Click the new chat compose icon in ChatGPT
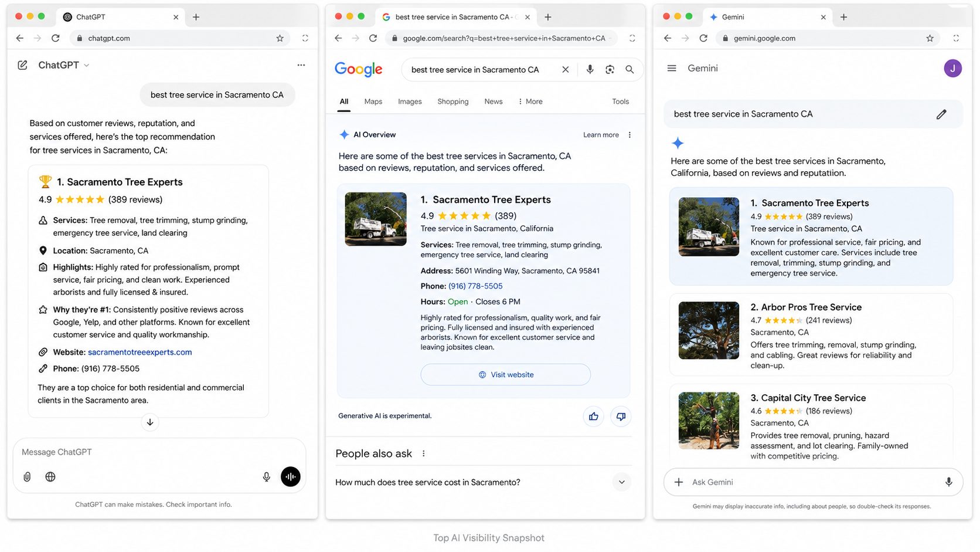 22,65
